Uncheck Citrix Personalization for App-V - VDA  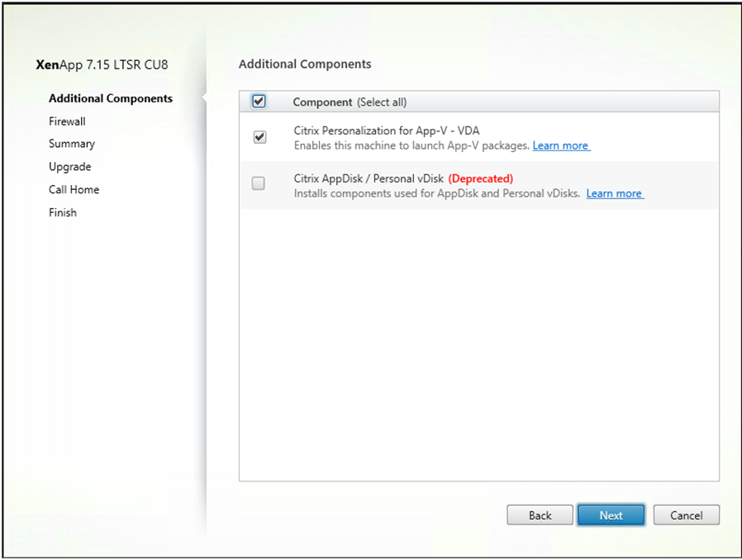pyautogui.click(x=259, y=137)
